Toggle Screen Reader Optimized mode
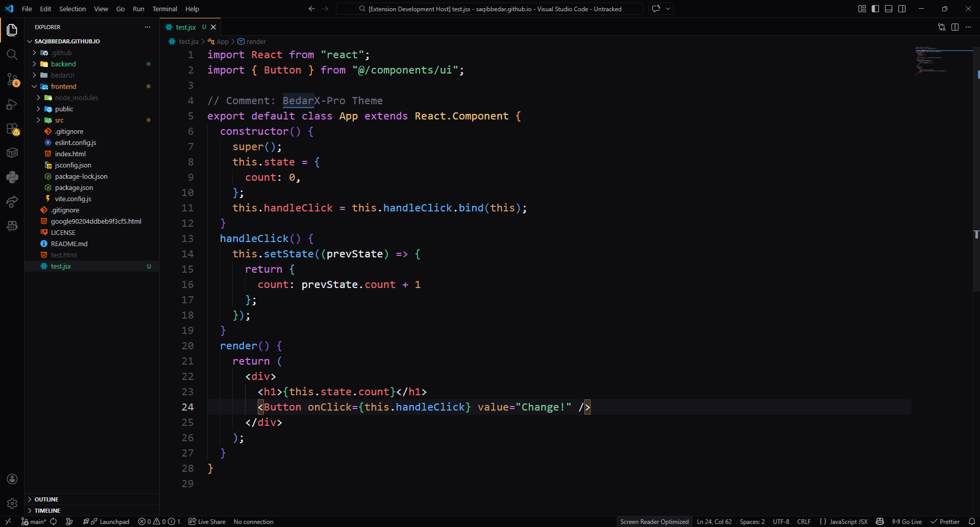Screen dimensions: 980x527 [x=654, y=521]
